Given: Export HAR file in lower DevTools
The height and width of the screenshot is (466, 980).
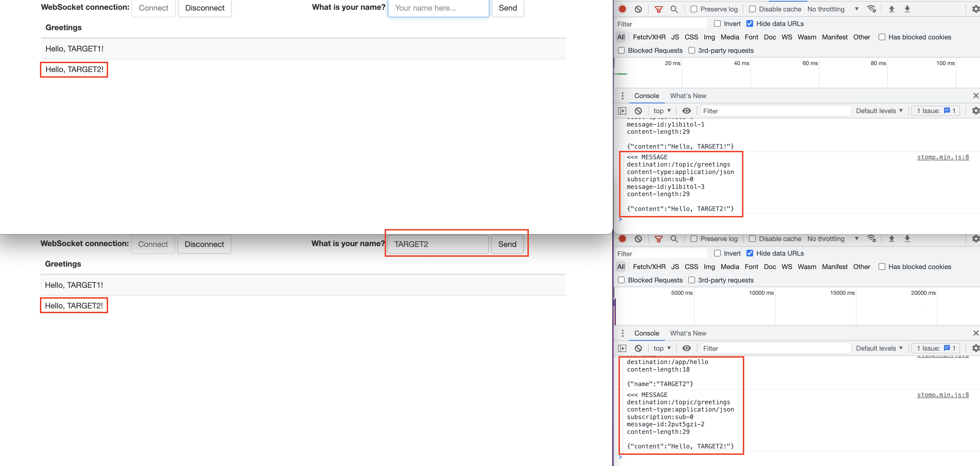Looking at the screenshot, I should coord(907,239).
